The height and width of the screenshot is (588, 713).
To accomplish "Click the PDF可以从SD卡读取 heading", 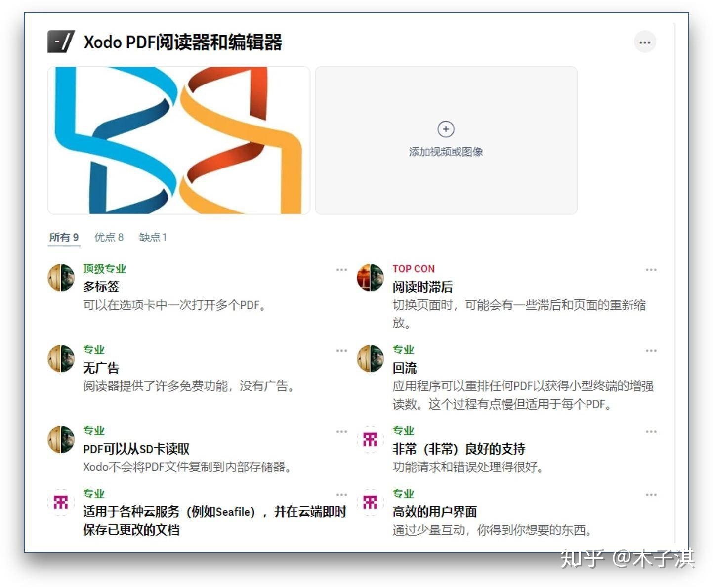I will [x=136, y=449].
